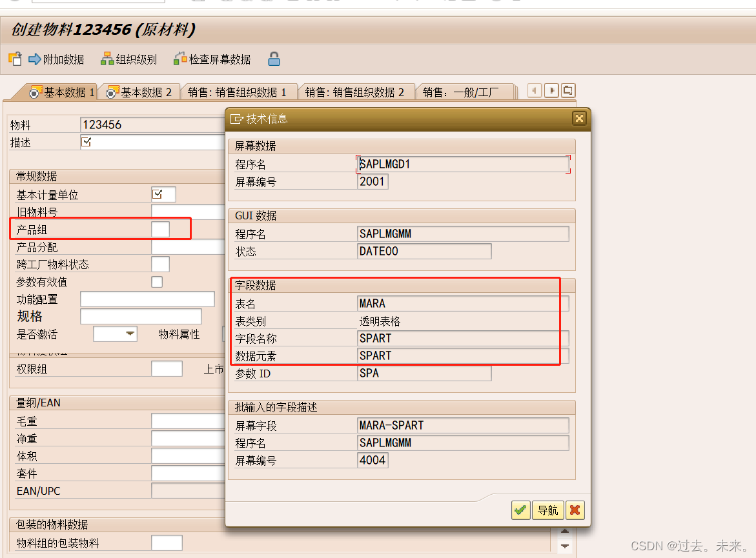The height and width of the screenshot is (558, 756).
Task: Click the 权限组 field
Action: click(x=167, y=368)
